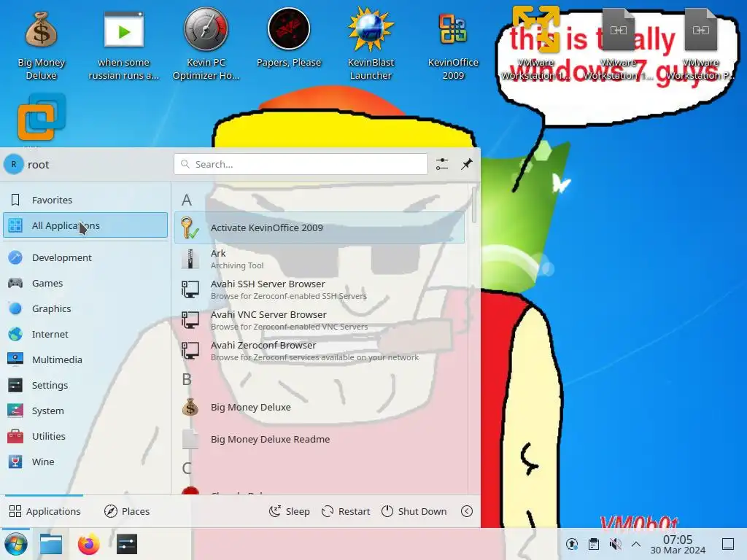
Task: Open the clock showing 07:05
Action: pos(678,544)
